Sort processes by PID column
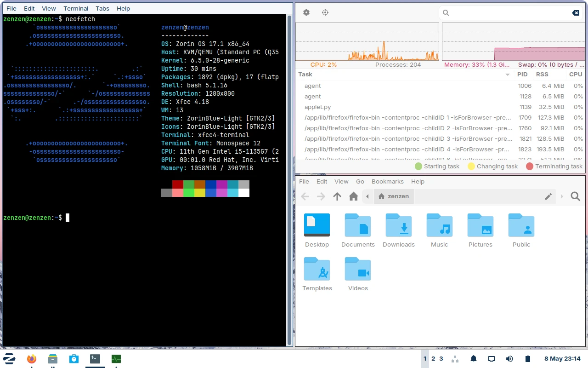Viewport: 588px width, 368px height. (x=522, y=75)
